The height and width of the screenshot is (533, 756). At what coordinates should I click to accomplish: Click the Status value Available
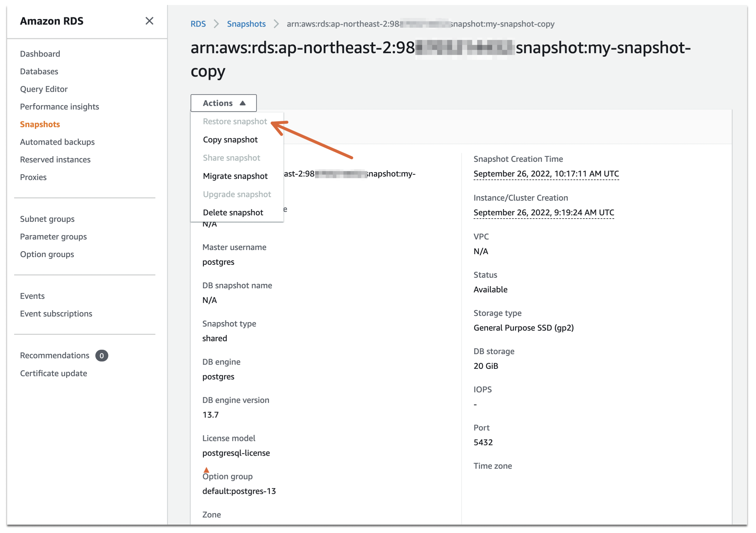[491, 290]
